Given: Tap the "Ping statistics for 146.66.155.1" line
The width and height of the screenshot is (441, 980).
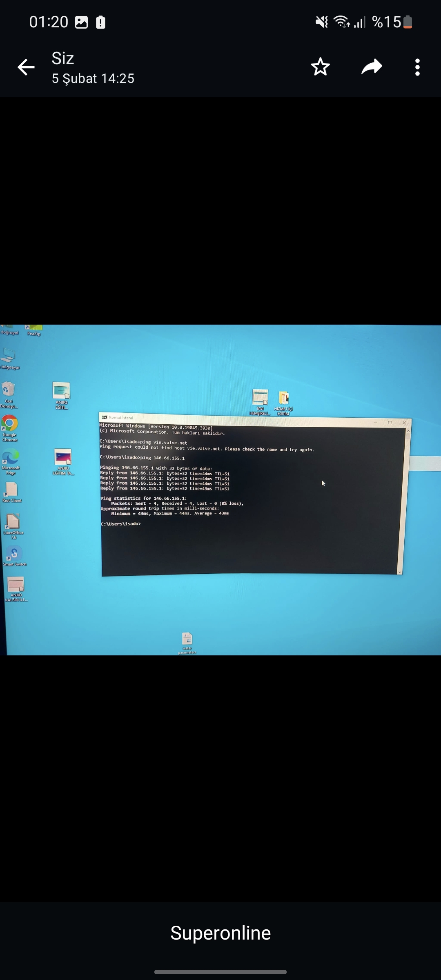Looking at the screenshot, I should coord(143,498).
